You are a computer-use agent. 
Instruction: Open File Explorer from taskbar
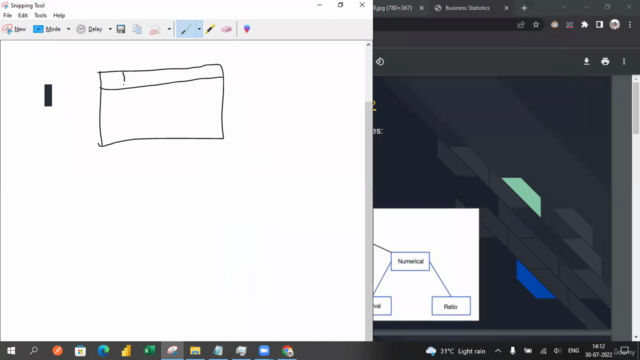[x=195, y=351]
